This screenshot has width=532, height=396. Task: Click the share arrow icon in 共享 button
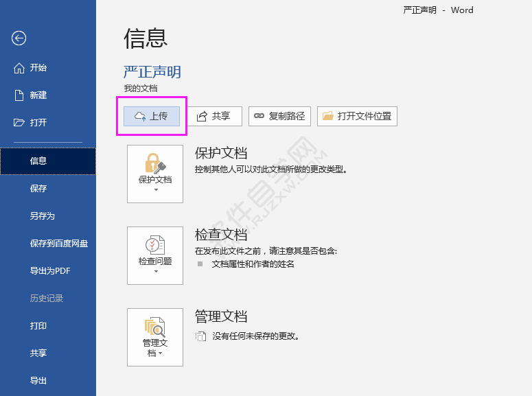click(x=202, y=117)
